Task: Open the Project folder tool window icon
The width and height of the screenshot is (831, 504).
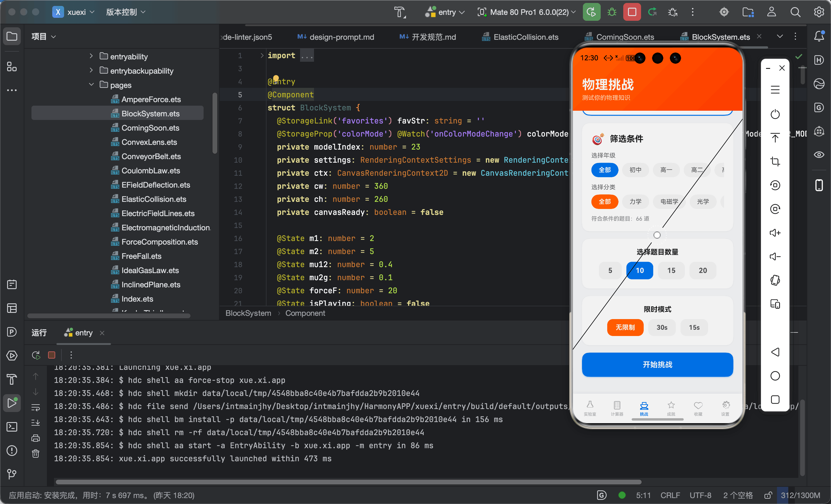Action: [x=12, y=36]
